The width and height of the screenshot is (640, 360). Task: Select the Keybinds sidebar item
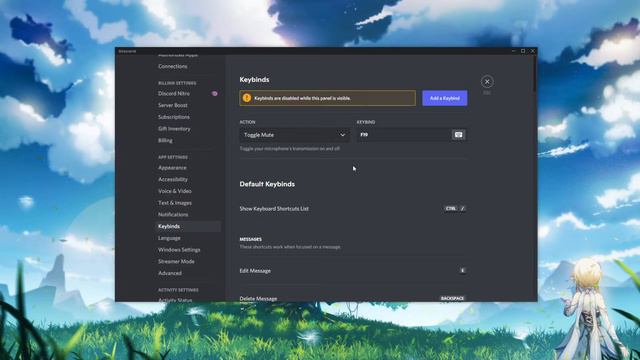188,227
